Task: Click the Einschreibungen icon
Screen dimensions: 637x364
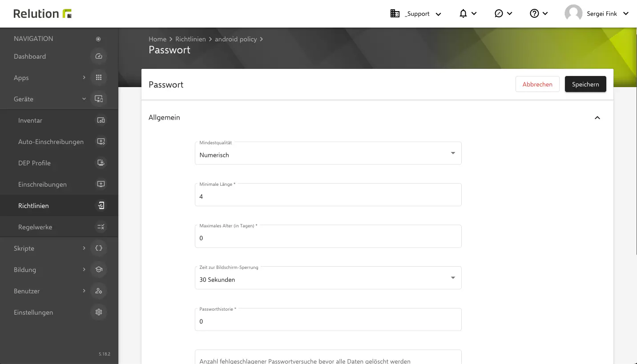Action: (101, 184)
